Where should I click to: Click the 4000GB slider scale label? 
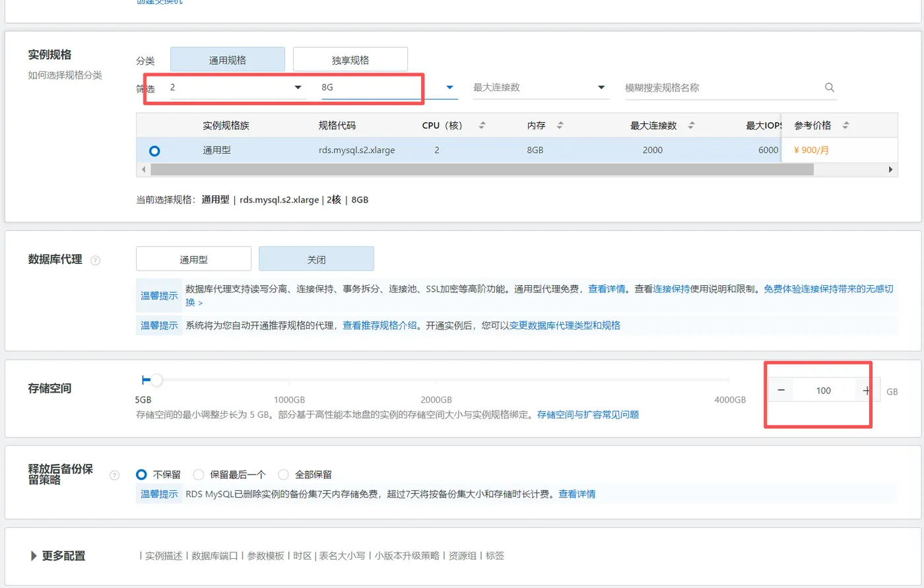coord(730,400)
